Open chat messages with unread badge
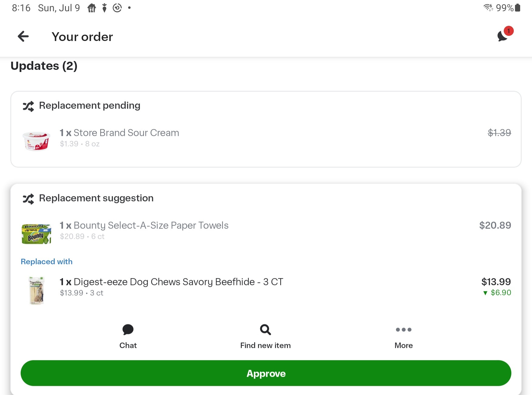 click(x=505, y=34)
